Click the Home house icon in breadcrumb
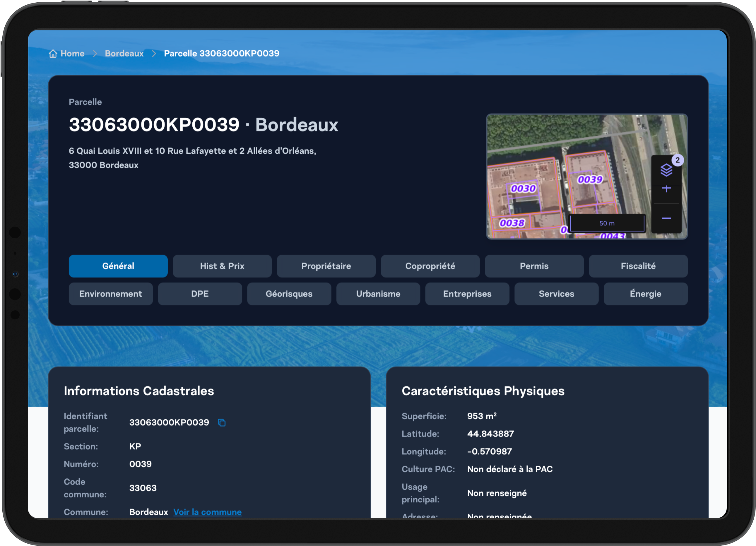 [53, 53]
